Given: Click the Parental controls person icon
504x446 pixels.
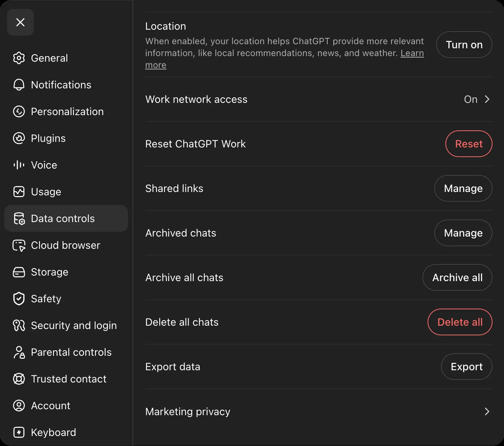Looking at the screenshot, I should click(x=19, y=352).
